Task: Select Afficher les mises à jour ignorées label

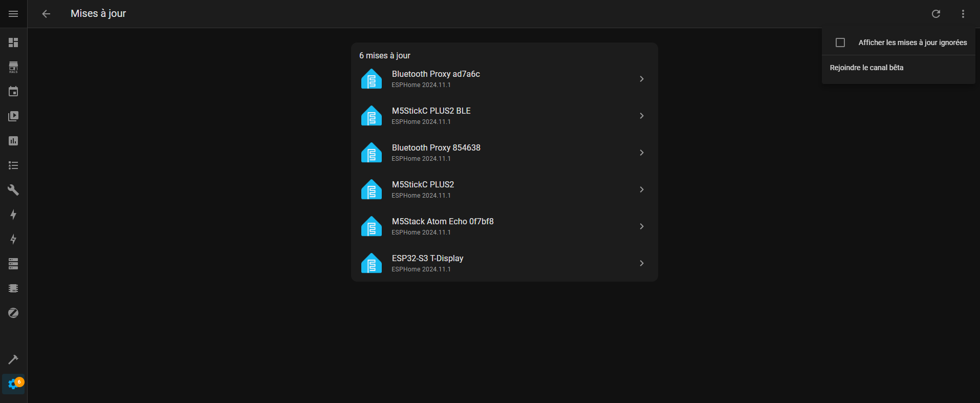Action: tap(912, 43)
